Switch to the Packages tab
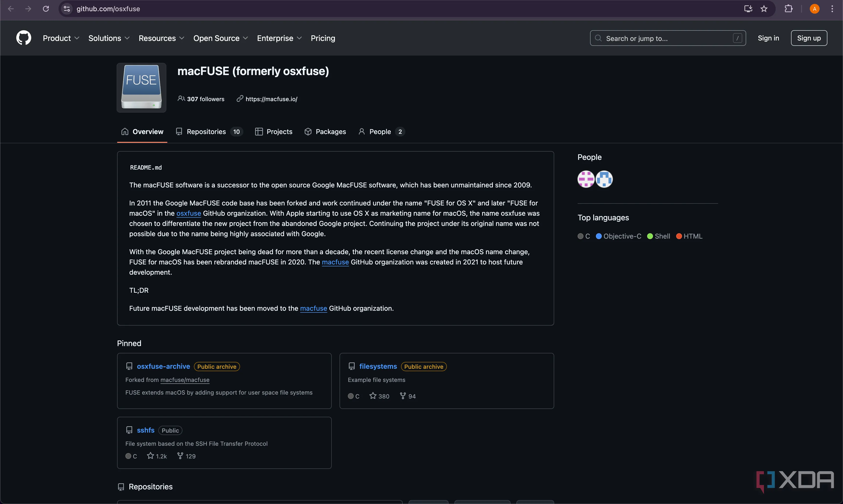The width and height of the screenshot is (843, 504). [x=325, y=131]
